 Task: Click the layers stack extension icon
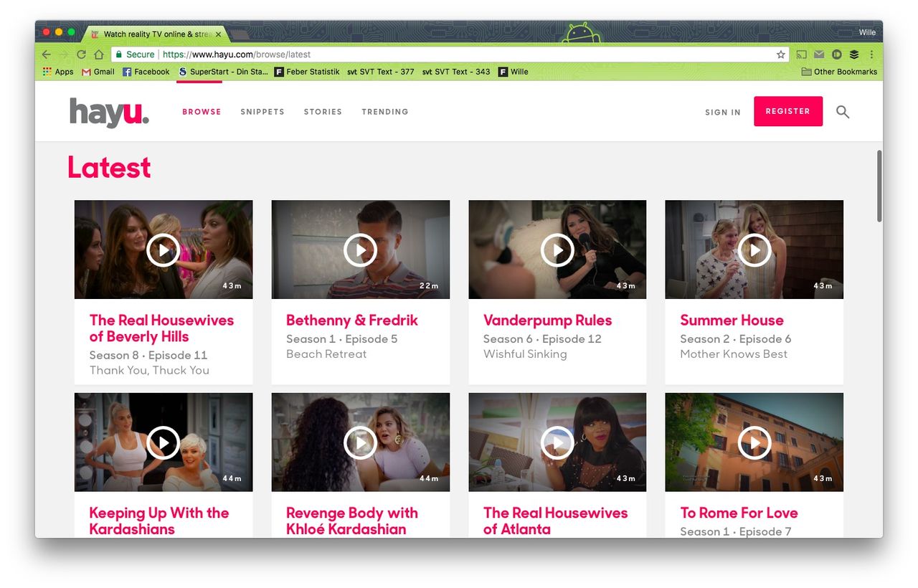[x=854, y=54]
